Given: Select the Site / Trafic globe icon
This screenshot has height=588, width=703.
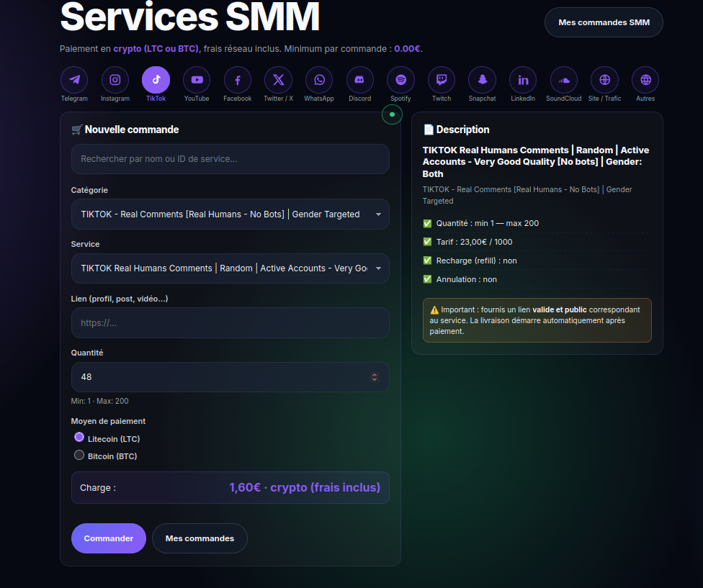Looking at the screenshot, I should (x=605, y=80).
